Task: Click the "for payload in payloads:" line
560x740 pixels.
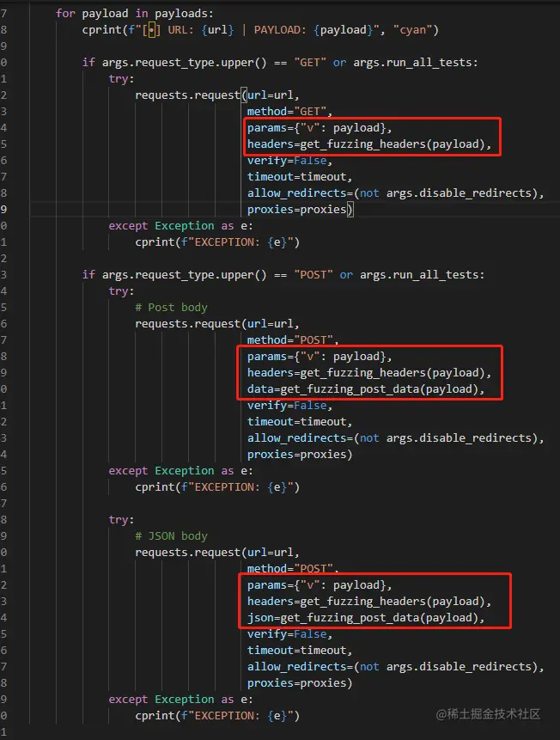Action: (135, 13)
